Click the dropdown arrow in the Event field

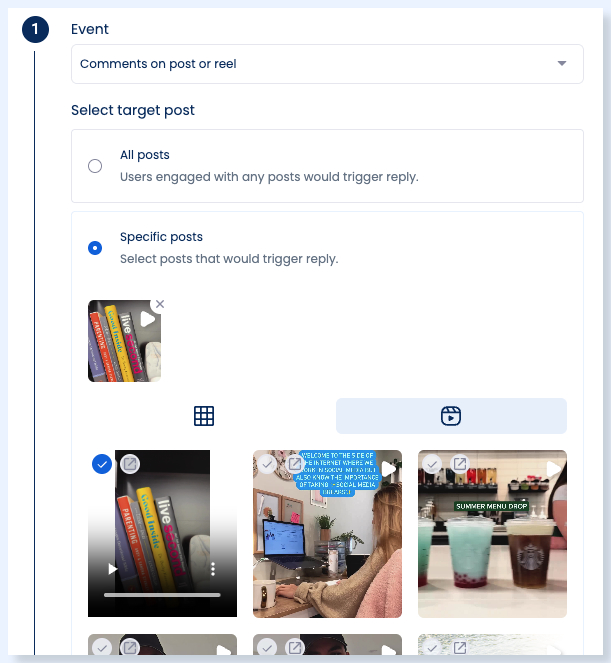(x=562, y=63)
